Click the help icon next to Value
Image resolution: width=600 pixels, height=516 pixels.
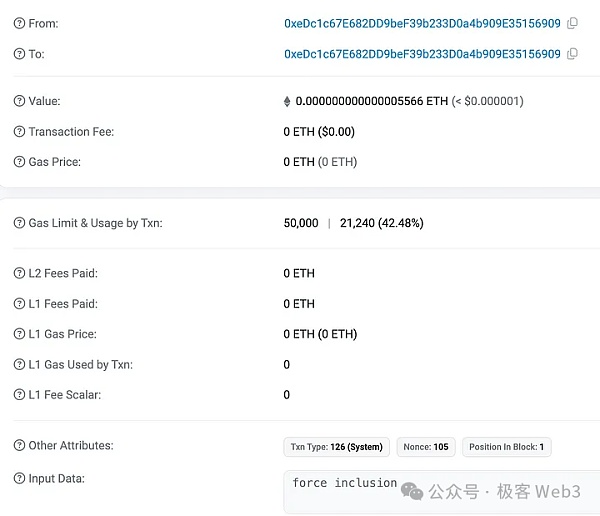point(19,101)
